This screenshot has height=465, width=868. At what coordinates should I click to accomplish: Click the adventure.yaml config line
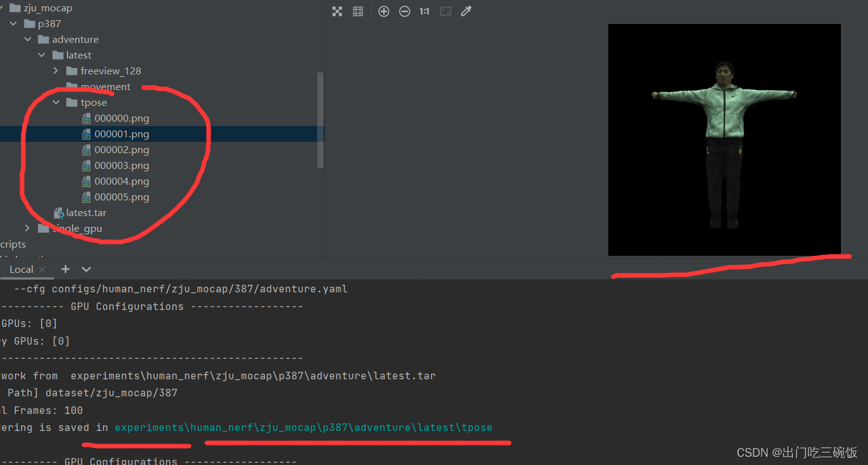pyautogui.click(x=180, y=289)
